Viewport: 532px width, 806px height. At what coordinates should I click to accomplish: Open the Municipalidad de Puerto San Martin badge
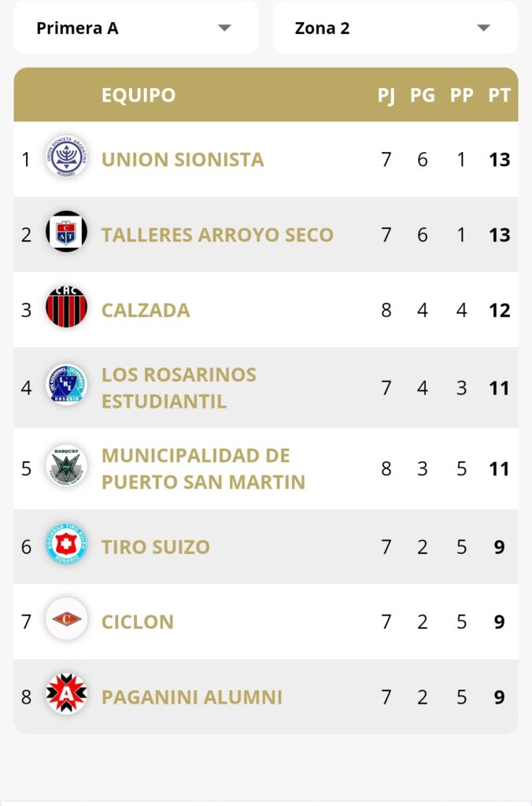66,466
